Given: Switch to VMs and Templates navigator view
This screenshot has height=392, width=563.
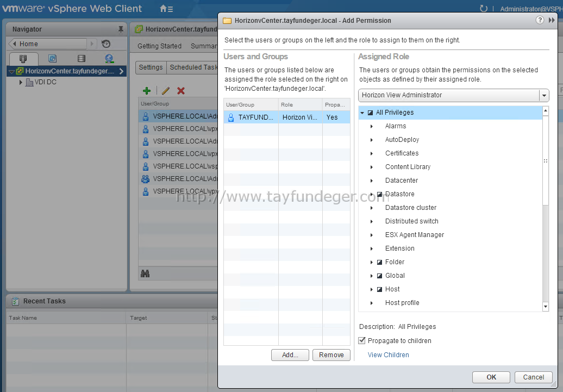Looking at the screenshot, I should click(x=52, y=59).
